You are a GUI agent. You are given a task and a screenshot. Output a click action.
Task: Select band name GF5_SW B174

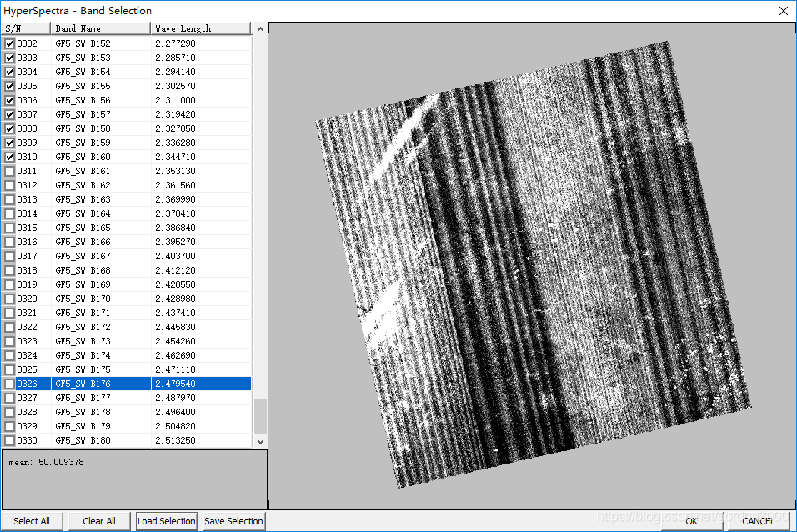click(x=83, y=355)
